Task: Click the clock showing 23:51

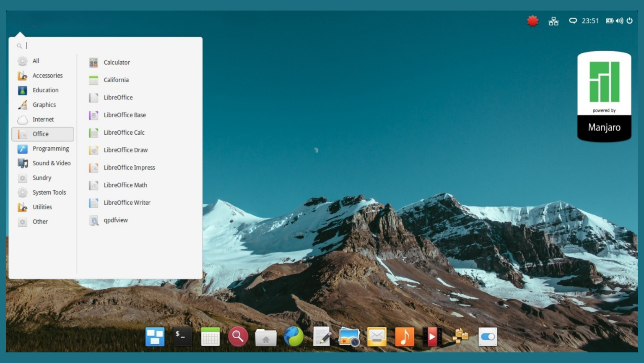Action: [590, 21]
